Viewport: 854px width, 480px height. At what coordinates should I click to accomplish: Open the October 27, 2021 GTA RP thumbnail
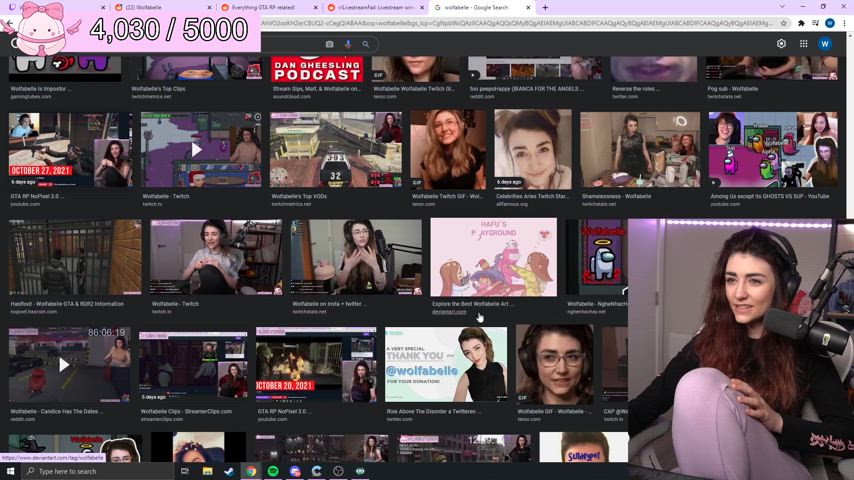coord(70,150)
